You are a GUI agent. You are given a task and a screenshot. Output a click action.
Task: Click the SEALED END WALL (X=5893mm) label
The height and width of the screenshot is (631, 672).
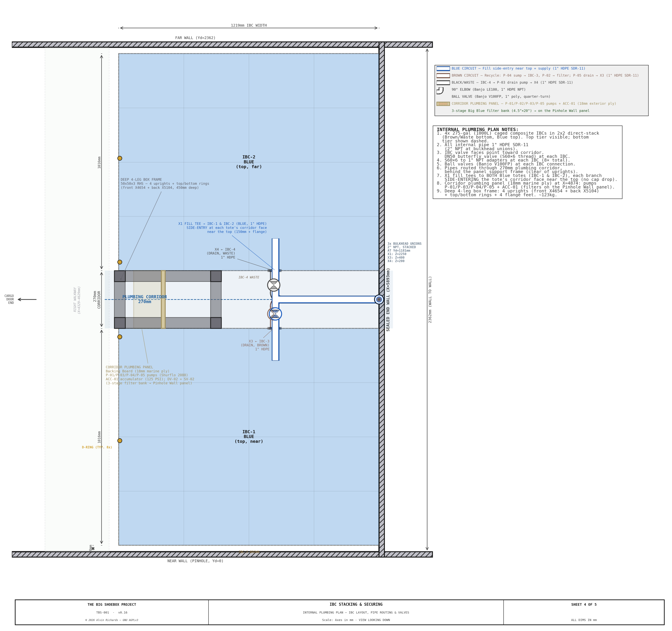click(388, 299)
